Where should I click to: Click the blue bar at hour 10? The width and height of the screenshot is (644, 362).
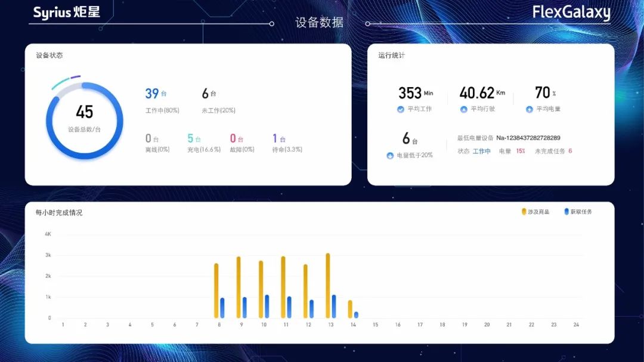point(267,307)
